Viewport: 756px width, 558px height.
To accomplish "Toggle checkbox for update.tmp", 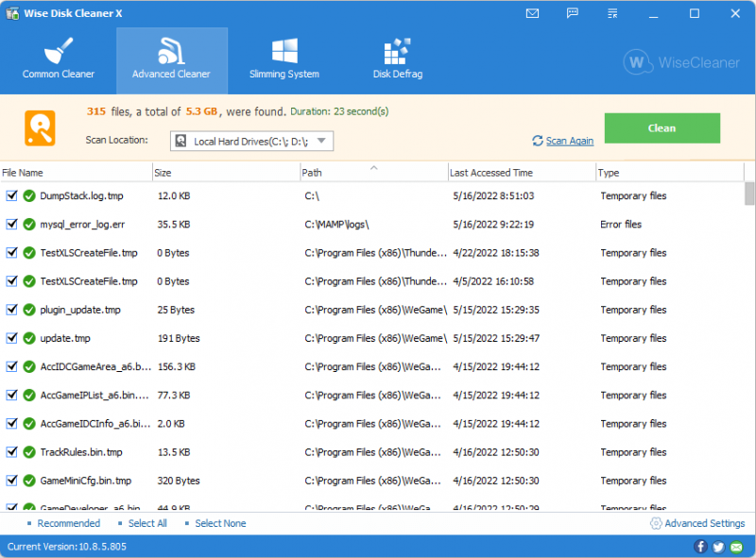I will tap(12, 338).
